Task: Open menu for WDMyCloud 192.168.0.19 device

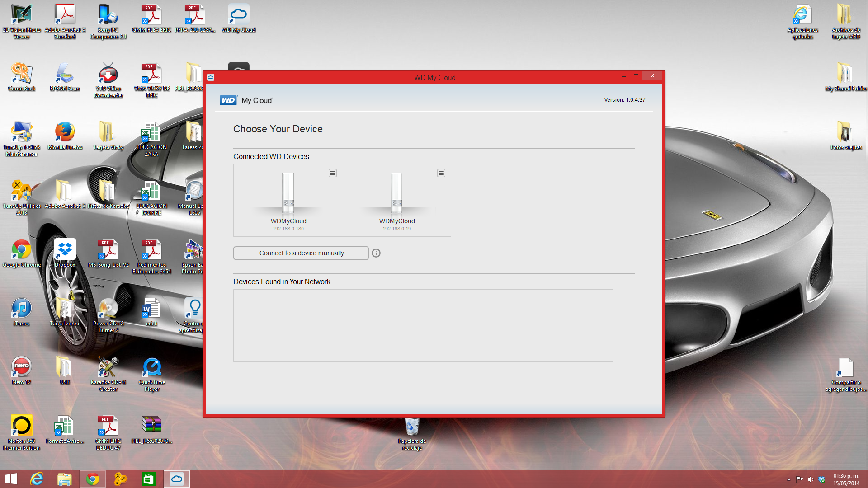Action: tap(441, 173)
